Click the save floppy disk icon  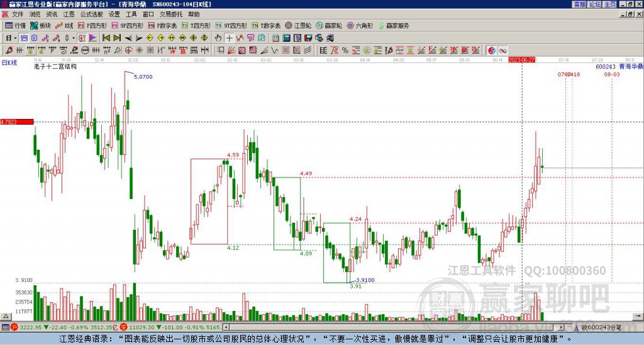tap(308, 38)
